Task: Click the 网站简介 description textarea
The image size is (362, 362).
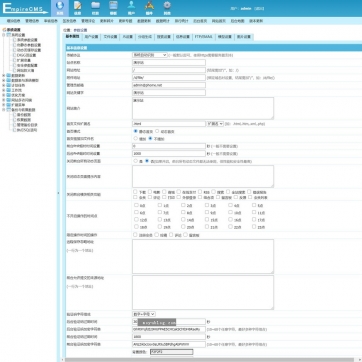Action: (203, 108)
